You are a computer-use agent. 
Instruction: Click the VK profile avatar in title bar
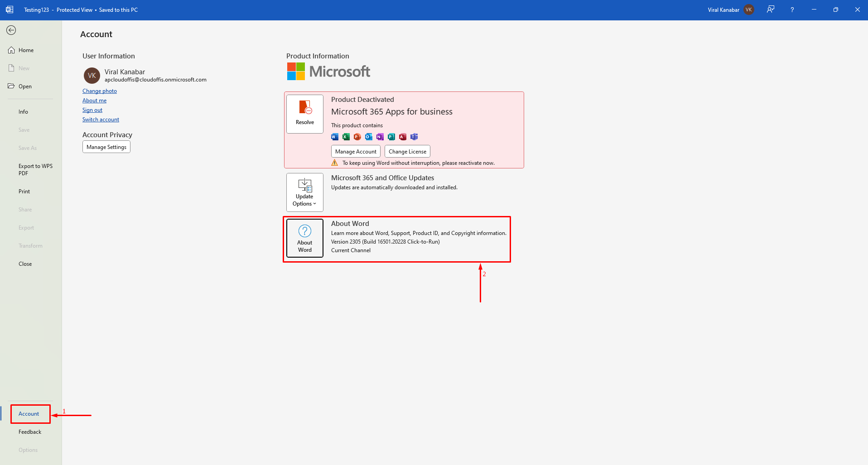click(x=749, y=10)
